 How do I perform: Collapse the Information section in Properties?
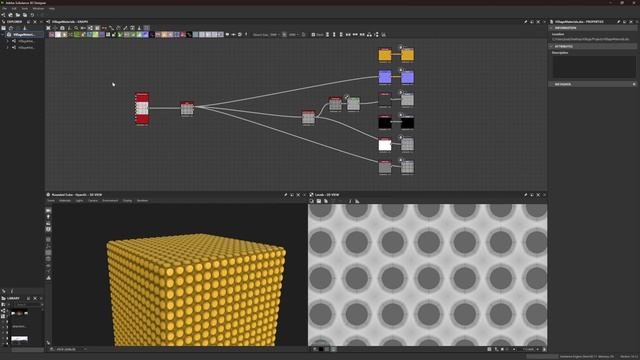551,28
